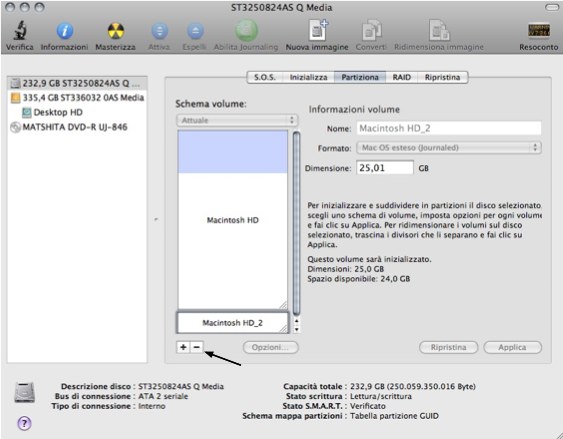Click the Capacità totale 232,9 GB value
Viewport: 563px width, 439px height.
click(x=413, y=387)
